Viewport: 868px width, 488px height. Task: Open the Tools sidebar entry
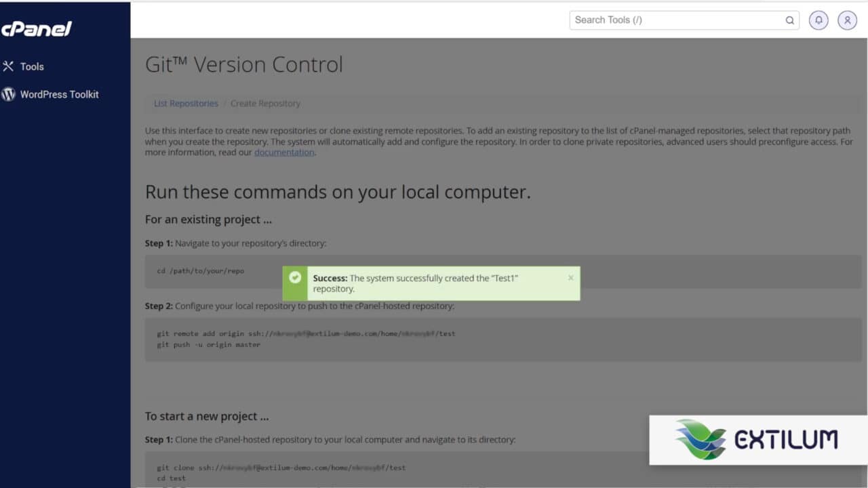coord(33,66)
